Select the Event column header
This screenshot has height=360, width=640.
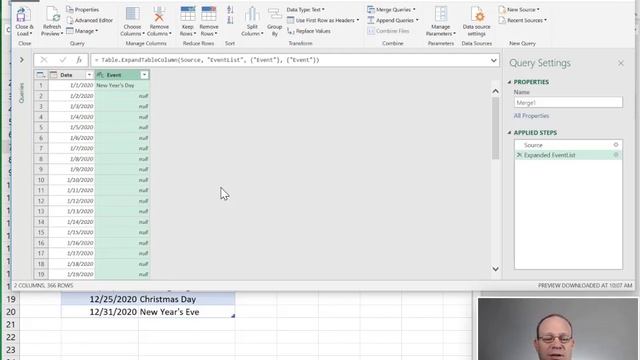(114, 75)
